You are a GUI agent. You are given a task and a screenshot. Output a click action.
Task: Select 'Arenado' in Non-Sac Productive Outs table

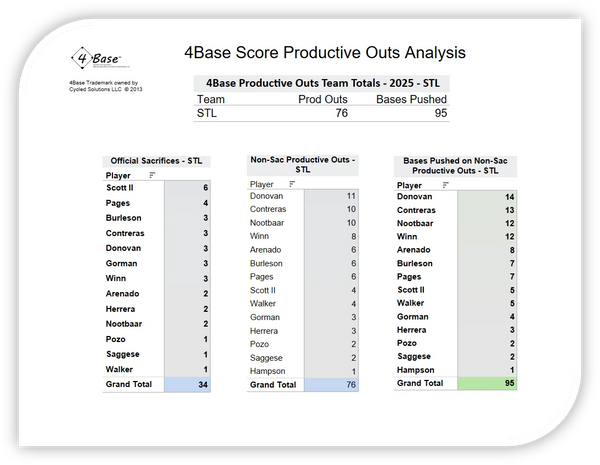266,250
